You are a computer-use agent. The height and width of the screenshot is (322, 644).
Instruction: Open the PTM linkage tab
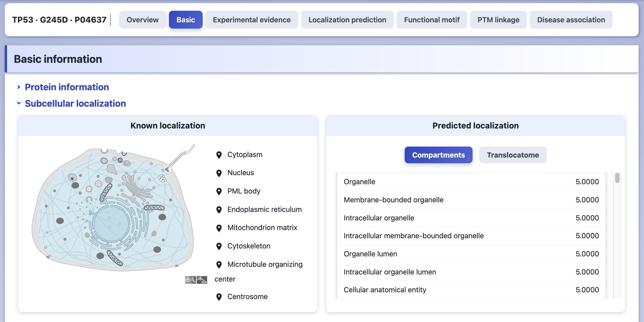tap(498, 20)
